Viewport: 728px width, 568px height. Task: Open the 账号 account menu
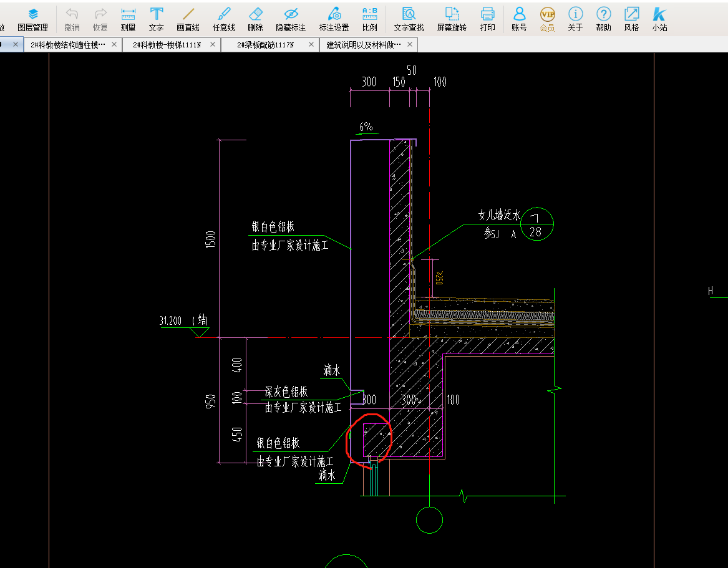519,19
